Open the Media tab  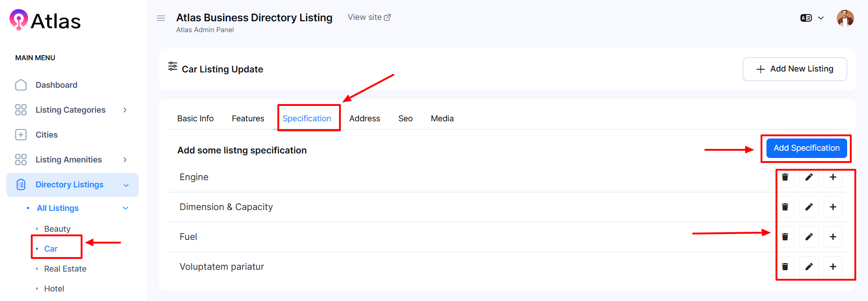click(x=442, y=119)
